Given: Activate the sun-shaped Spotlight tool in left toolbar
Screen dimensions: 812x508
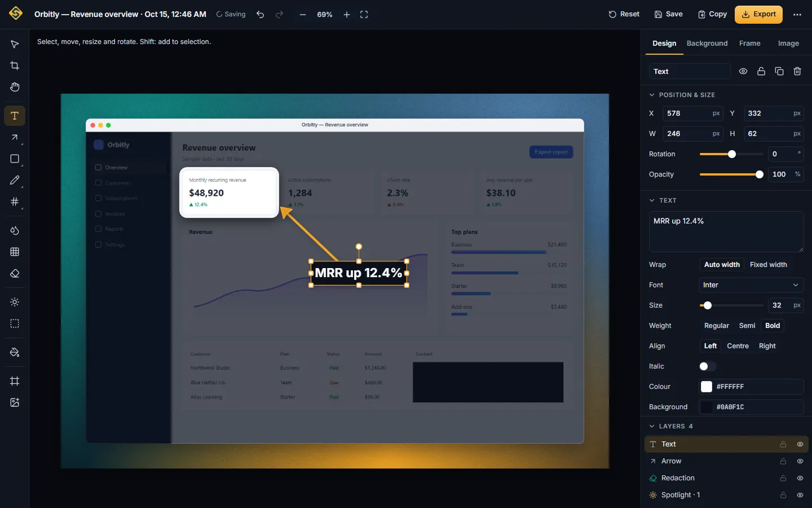Looking at the screenshot, I should tap(15, 302).
